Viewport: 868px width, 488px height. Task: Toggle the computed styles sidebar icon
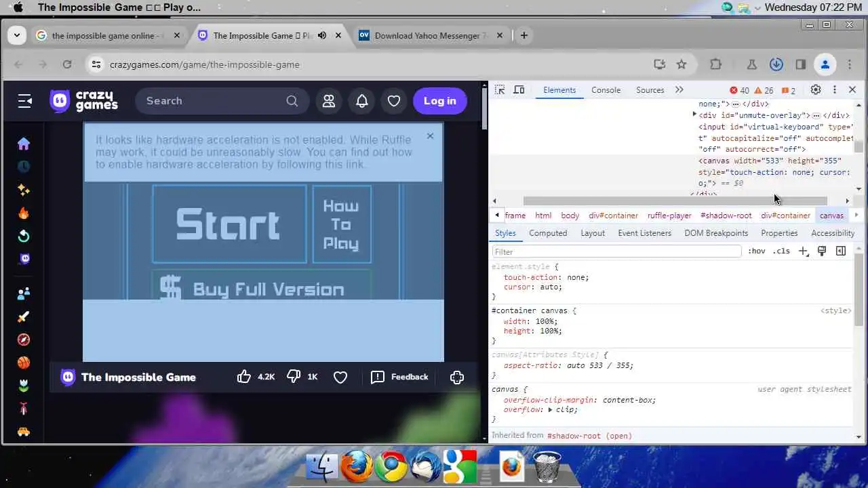tap(841, 251)
